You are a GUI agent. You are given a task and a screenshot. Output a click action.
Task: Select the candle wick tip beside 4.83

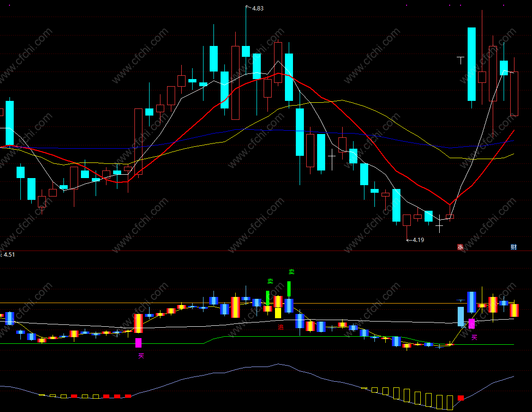click(x=246, y=6)
